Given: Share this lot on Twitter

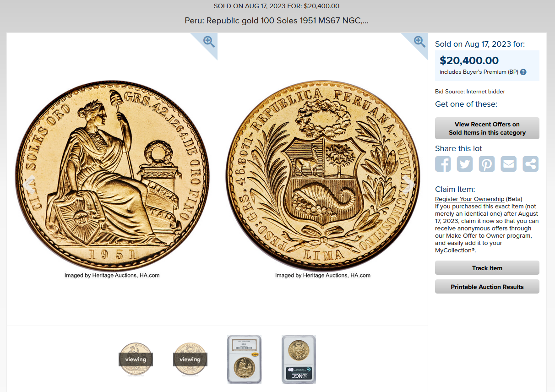Looking at the screenshot, I should point(465,164).
